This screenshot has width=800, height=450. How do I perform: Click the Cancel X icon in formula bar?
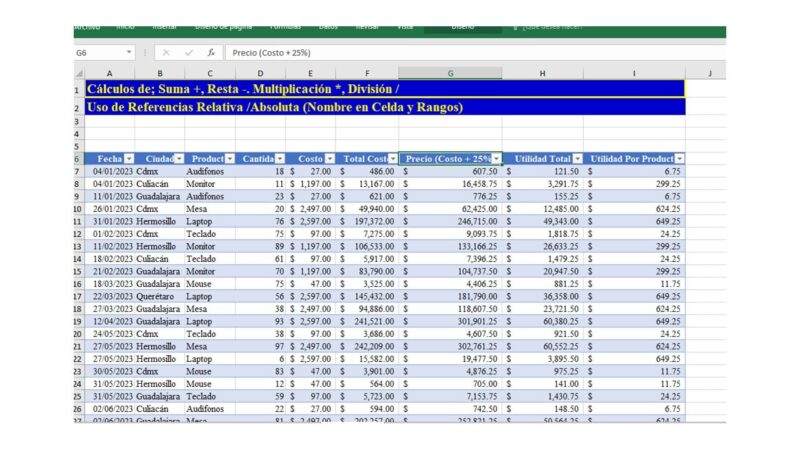click(166, 53)
